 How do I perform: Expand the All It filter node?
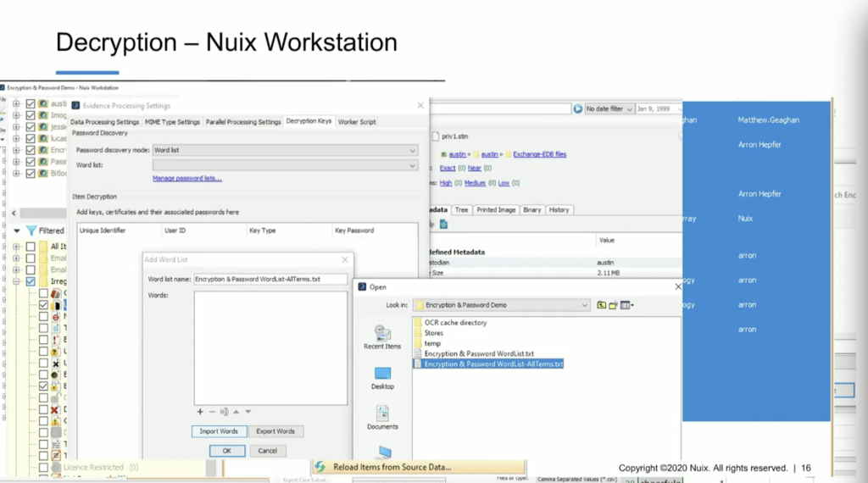tap(16, 247)
